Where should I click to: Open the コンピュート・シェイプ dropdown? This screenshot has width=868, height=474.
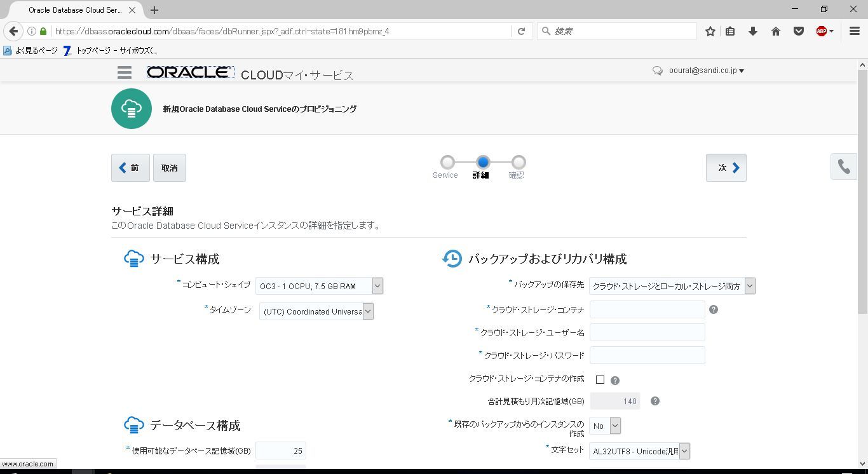[x=319, y=286]
